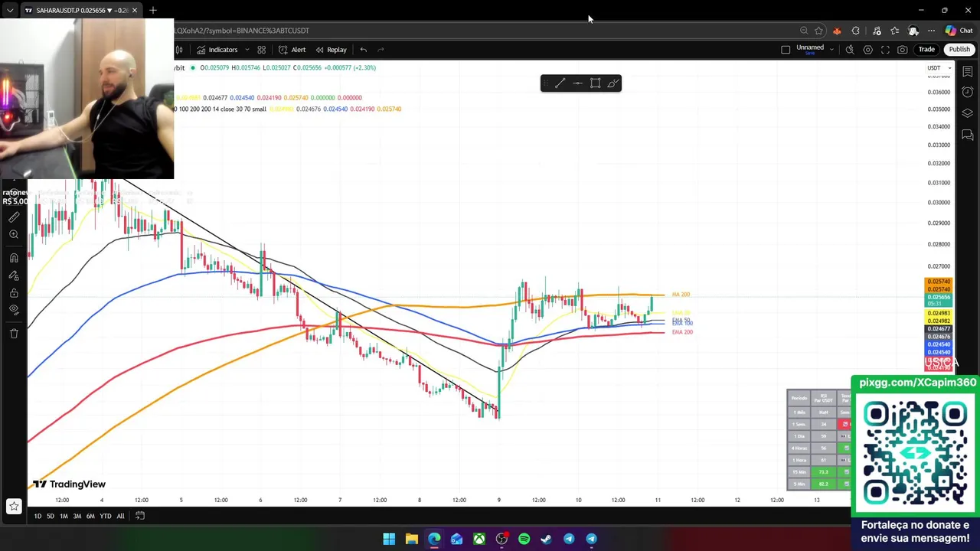The image size is (980, 551).
Task: Click the trash remove objects icon
Action: pos(14,333)
